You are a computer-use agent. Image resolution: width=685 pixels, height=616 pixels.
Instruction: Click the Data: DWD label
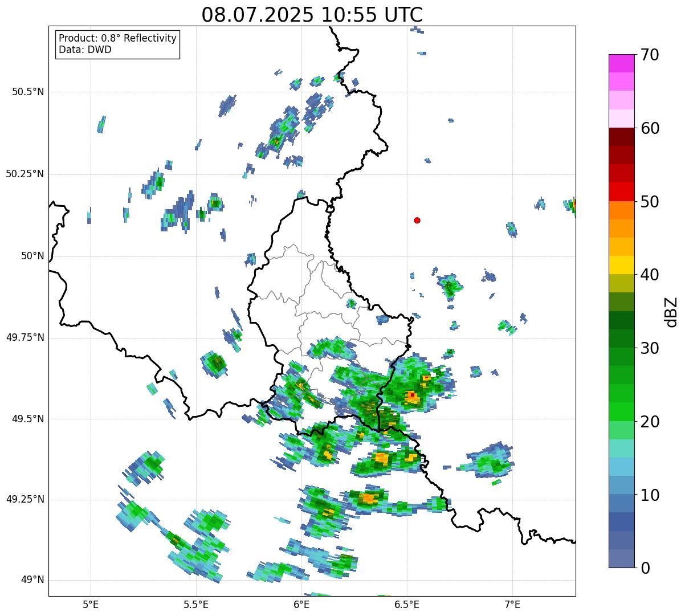[85, 50]
